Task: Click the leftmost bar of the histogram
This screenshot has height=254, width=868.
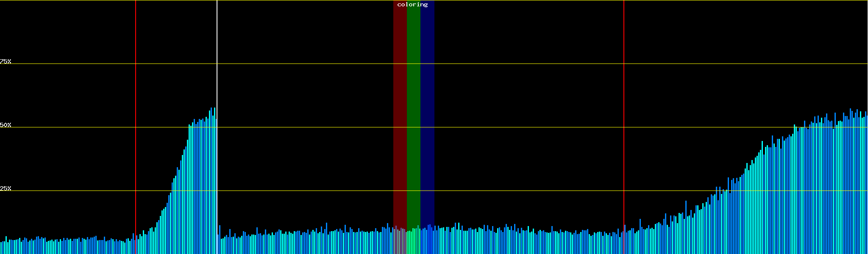Action: pyautogui.click(x=1, y=248)
